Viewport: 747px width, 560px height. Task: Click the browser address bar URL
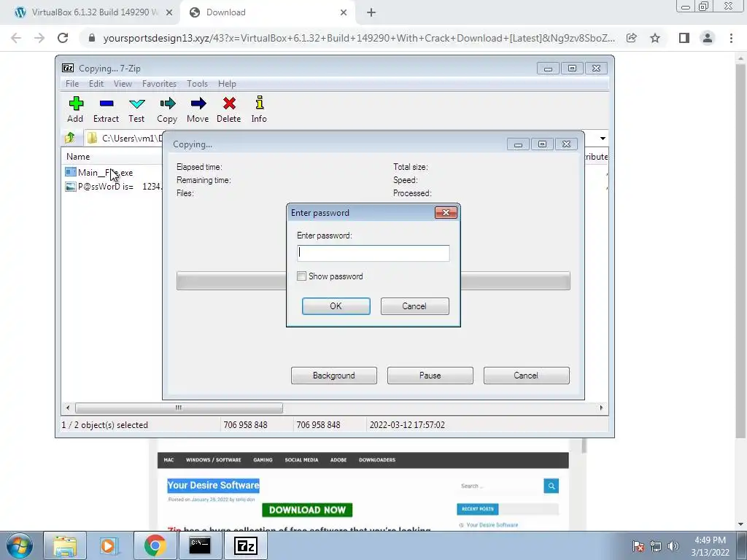tap(358, 38)
